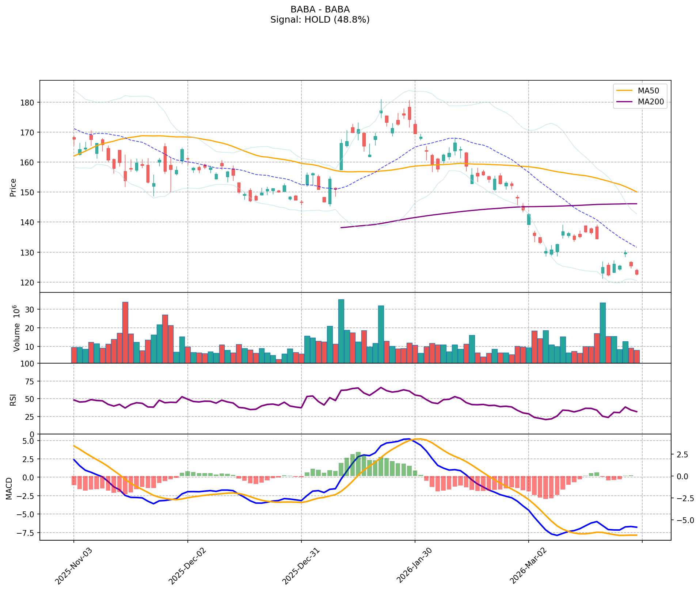This screenshot has width=700, height=591.
Task: Click the Price y-axis label
Action: coord(13,187)
